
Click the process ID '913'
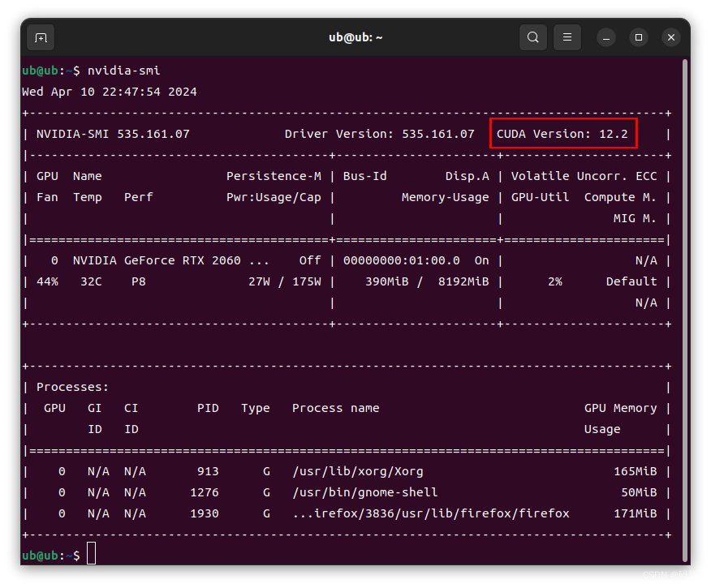[208, 471]
